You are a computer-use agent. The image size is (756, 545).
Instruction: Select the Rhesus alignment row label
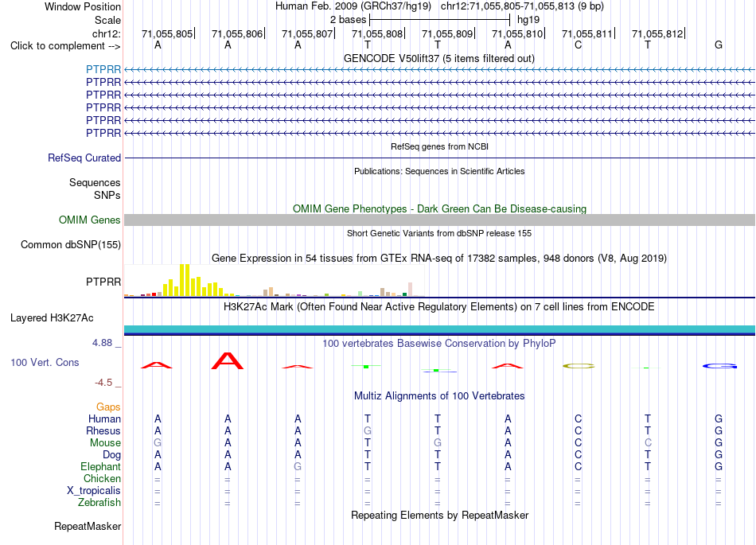pos(103,431)
